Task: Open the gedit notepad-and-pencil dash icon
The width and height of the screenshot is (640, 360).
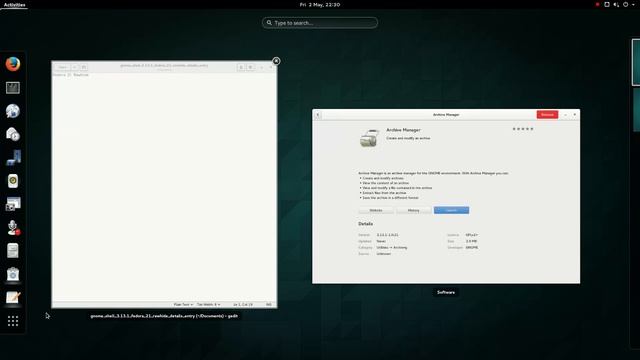Action: 13,298
